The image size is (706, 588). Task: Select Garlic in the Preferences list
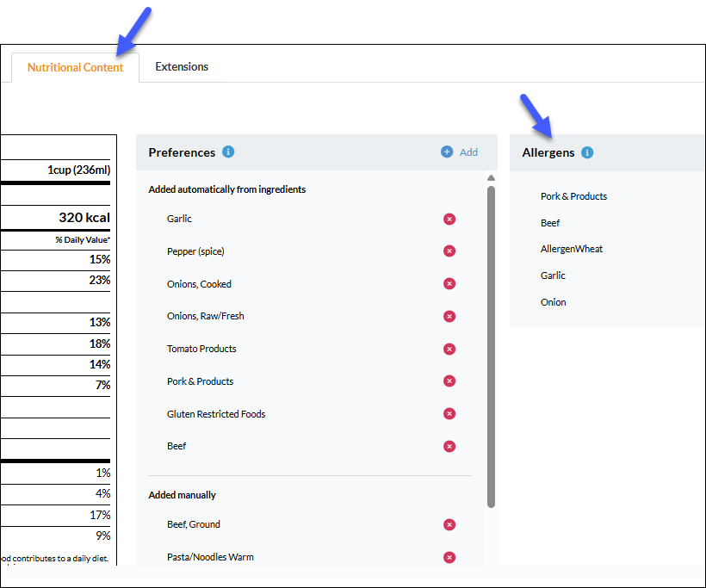coord(179,219)
